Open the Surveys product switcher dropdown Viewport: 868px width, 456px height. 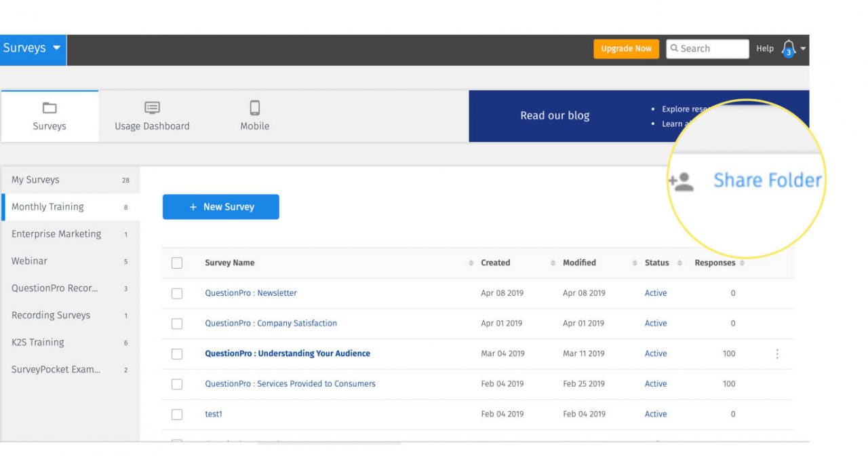[x=33, y=49]
